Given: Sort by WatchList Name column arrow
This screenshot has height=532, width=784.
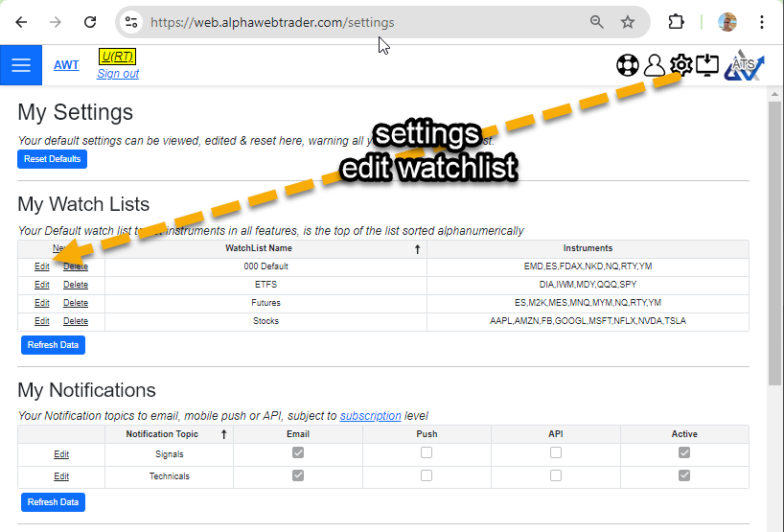Looking at the screenshot, I should click(417, 249).
